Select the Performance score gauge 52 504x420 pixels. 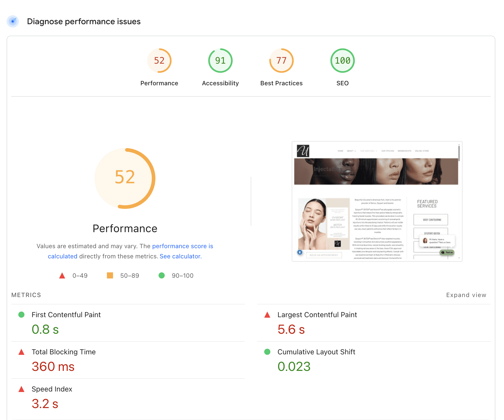pyautogui.click(x=159, y=61)
